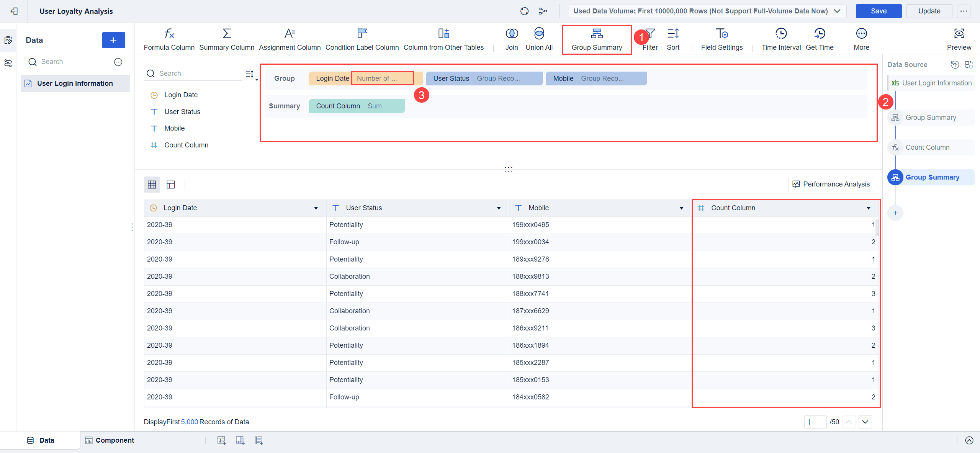This screenshot has width=980, height=453.
Task: Go to the next page of records
Action: tap(865, 422)
